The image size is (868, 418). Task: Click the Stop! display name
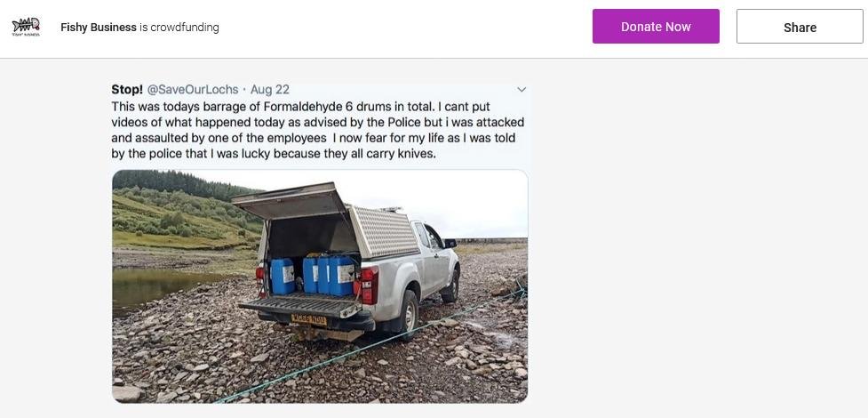click(127, 90)
